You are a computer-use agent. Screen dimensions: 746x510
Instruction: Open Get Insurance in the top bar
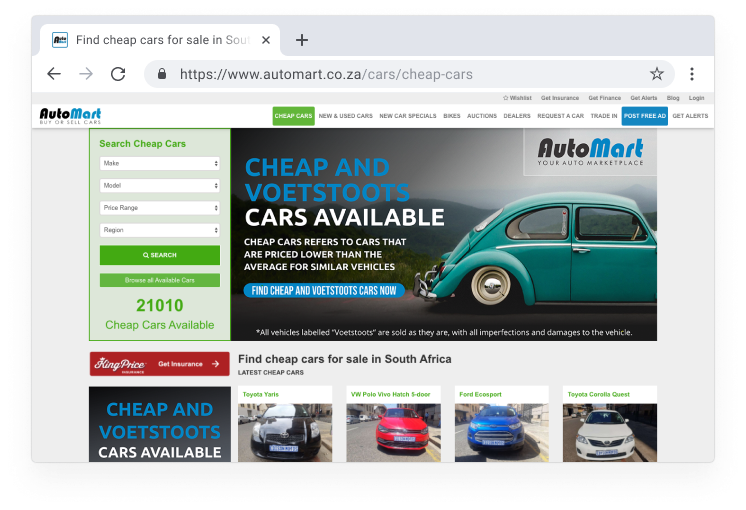[560, 98]
